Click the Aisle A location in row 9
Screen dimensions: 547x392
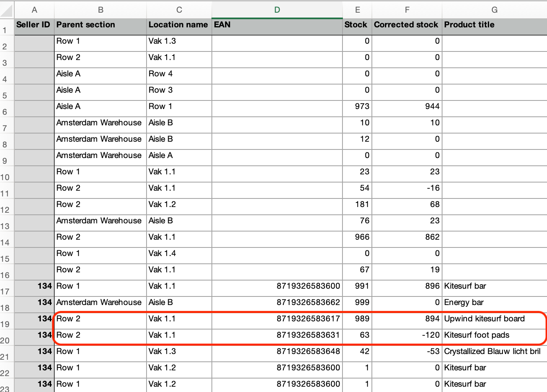(x=179, y=158)
